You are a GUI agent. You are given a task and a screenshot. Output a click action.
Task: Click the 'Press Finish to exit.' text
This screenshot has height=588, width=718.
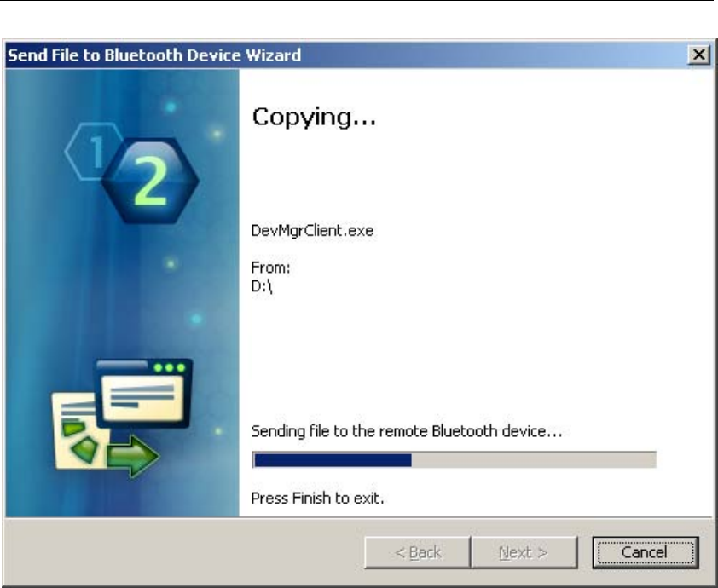(317, 498)
